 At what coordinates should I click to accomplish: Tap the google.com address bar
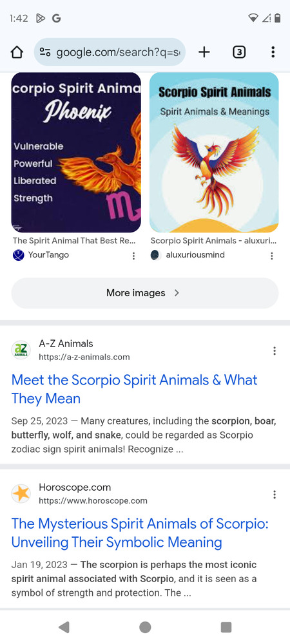(x=110, y=52)
